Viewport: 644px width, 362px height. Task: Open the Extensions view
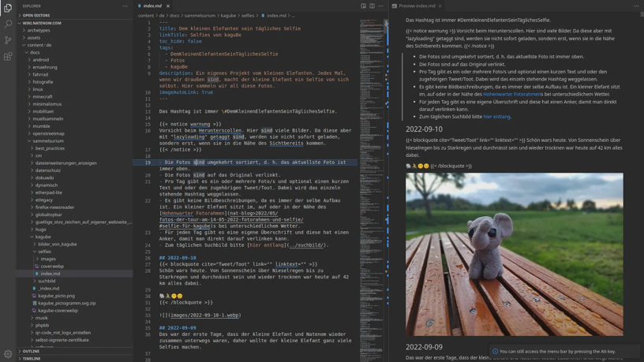[8, 56]
